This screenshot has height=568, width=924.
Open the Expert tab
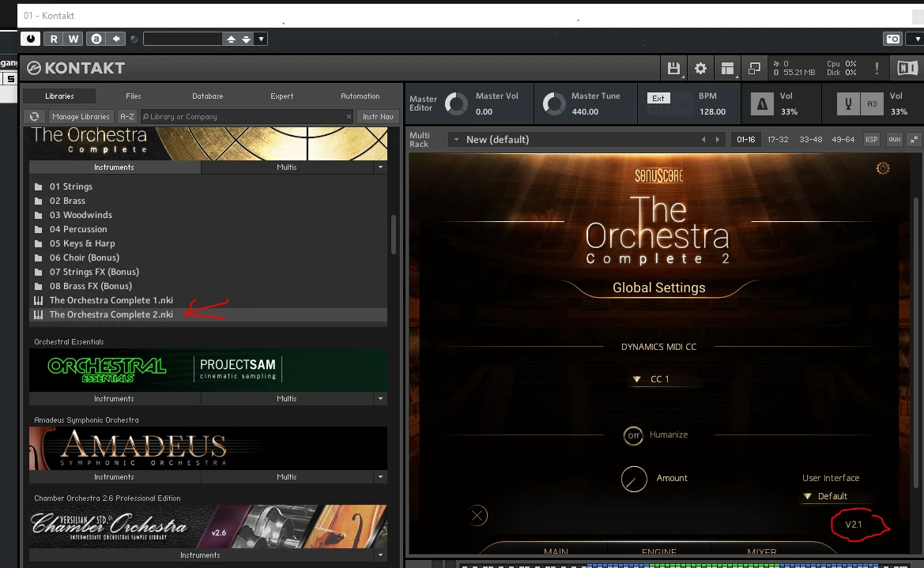click(x=281, y=96)
